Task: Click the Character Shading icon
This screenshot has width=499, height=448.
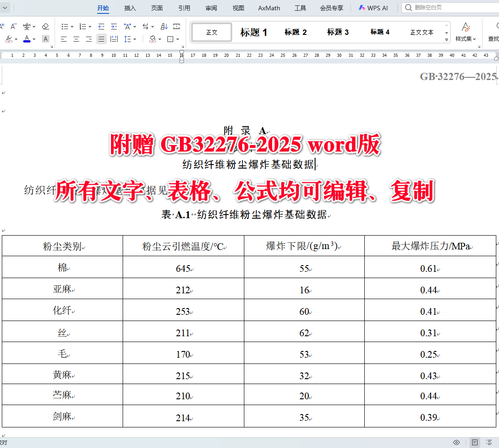Action: (45, 39)
